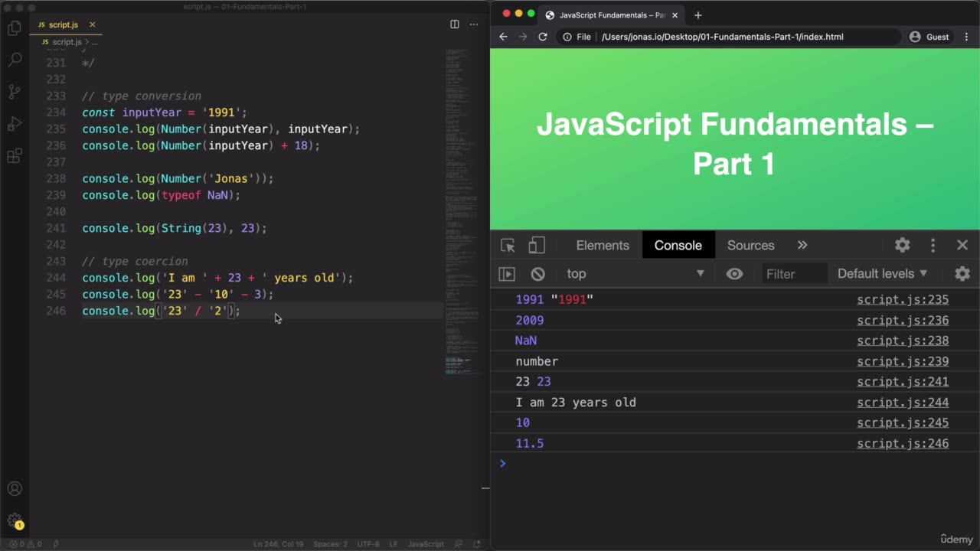Expand more DevTools tabs chevron

coord(802,245)
